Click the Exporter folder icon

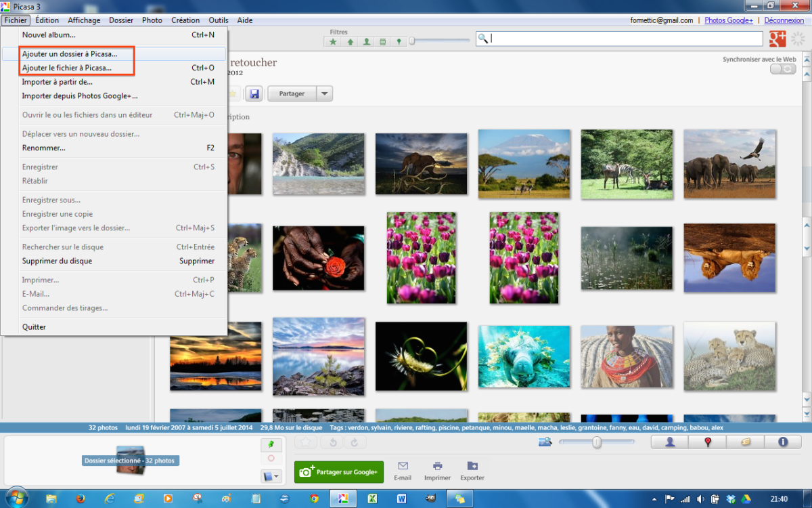point(472,466)
